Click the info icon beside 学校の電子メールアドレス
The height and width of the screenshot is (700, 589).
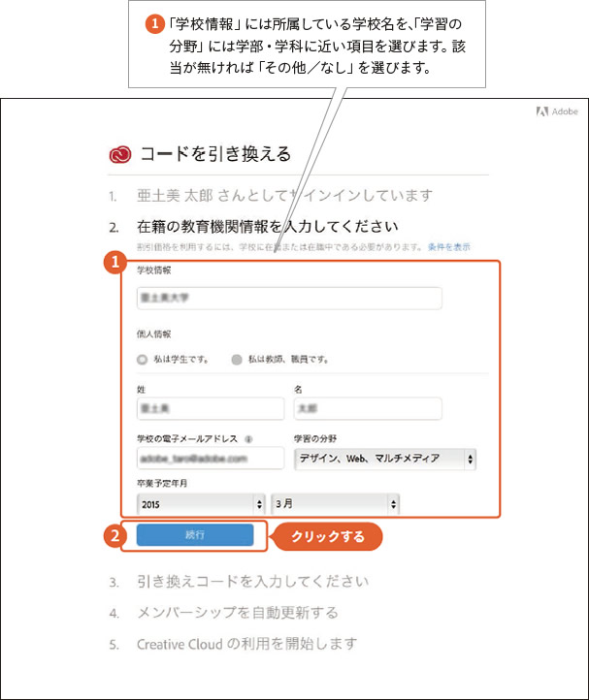click(249, 438)
